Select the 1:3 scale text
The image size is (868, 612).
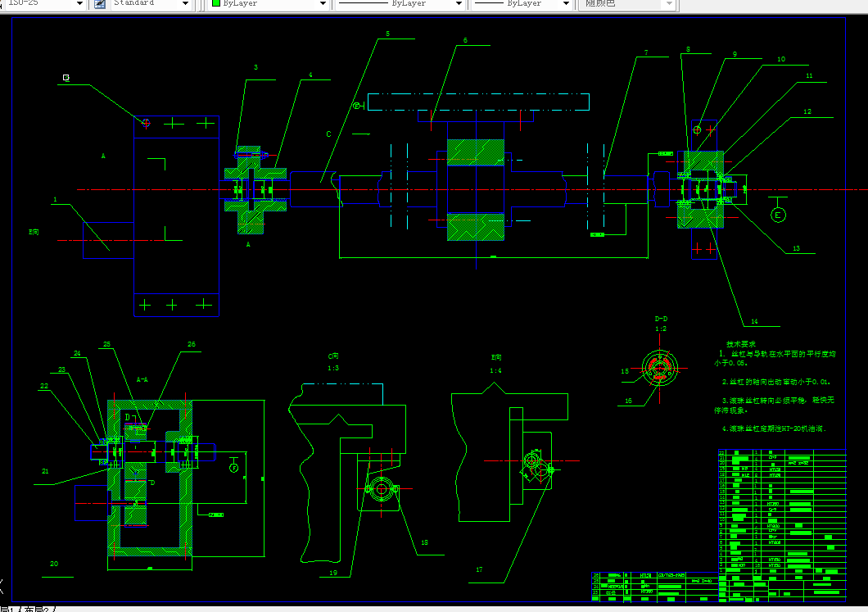pyautogui.click(x=333, y=368)
